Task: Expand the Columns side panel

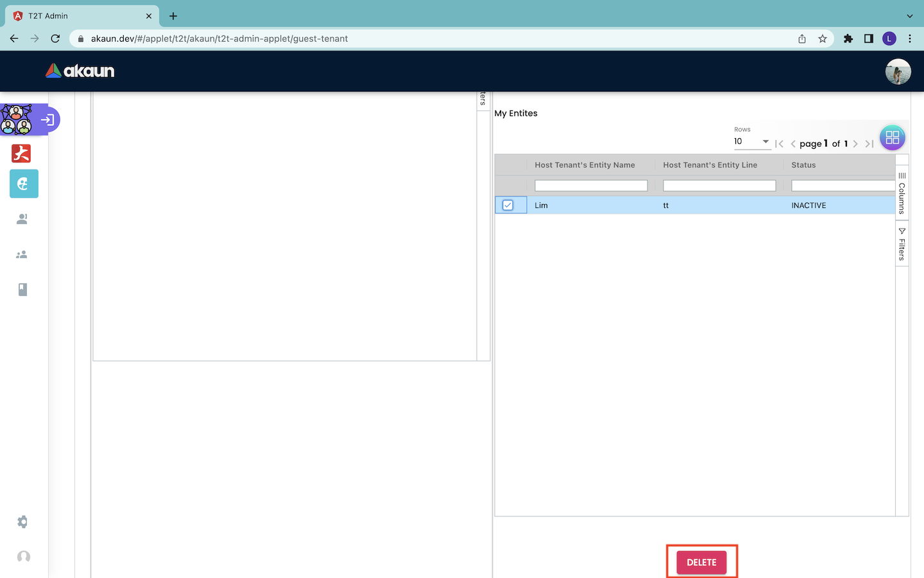Action: [x=902, y=193]
